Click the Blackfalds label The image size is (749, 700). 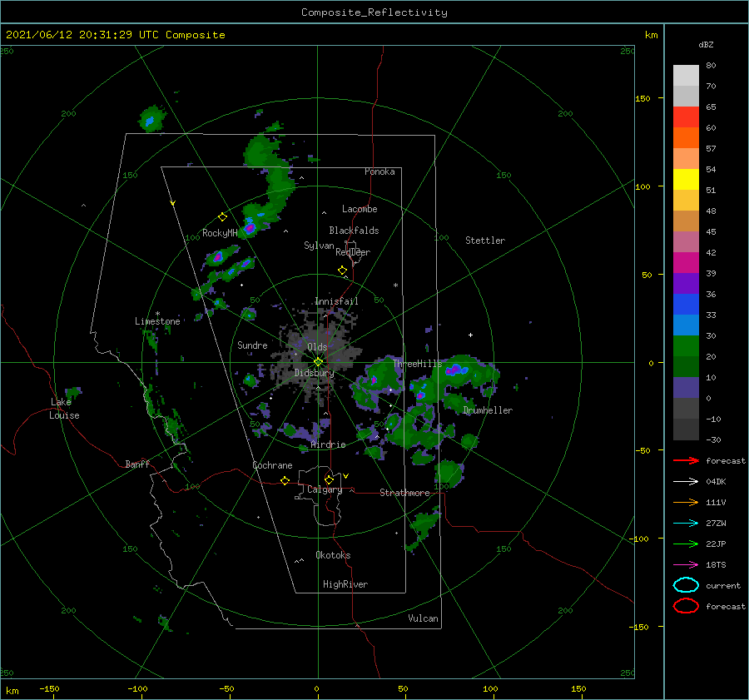[x=354, y=231]
